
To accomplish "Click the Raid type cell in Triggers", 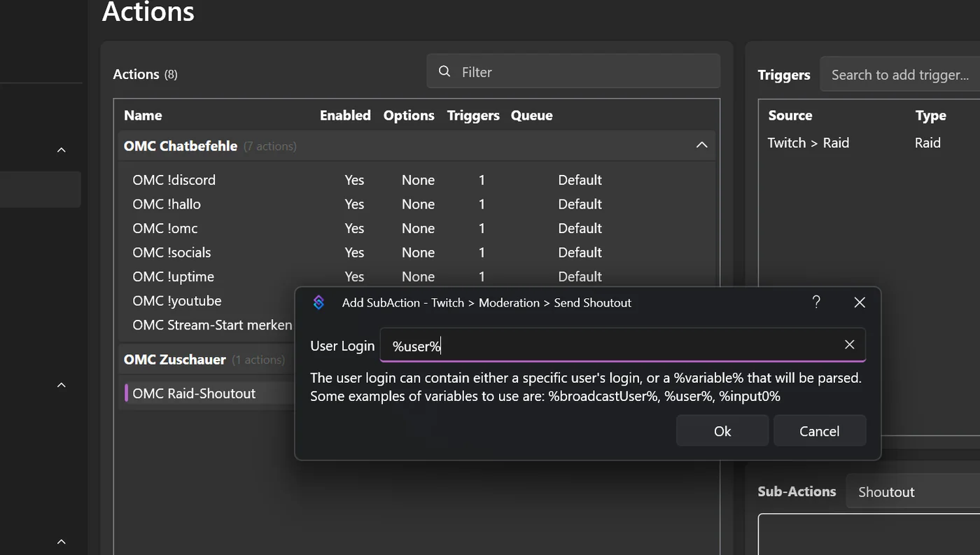I will [x=927, y=143].
